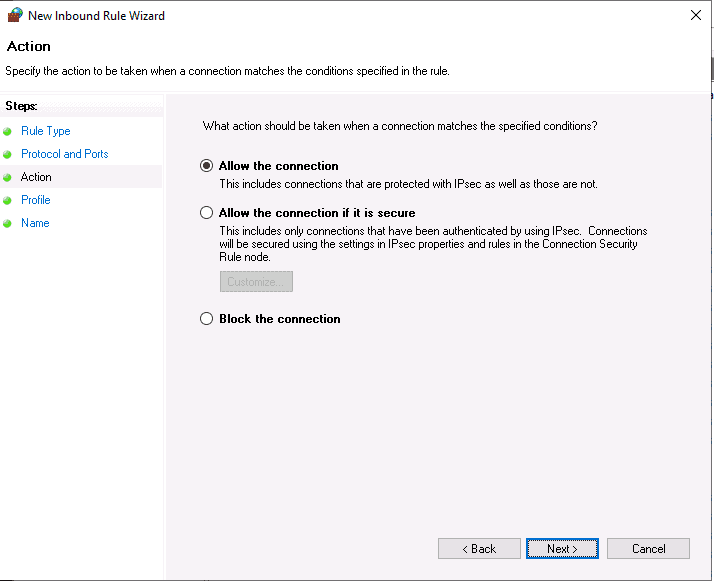Click the green bullet beside Rule Type
This screenshot has height=581, width=714.
click(7, 132)
